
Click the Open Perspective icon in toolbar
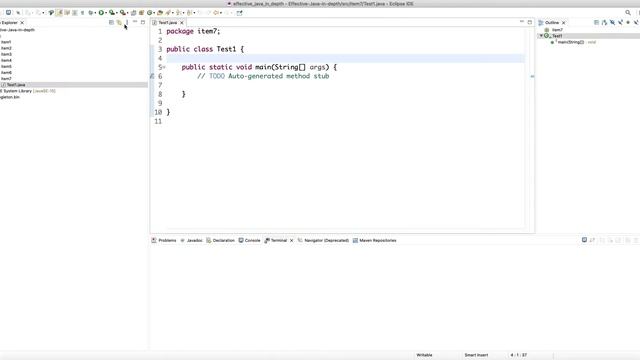(240, 13)
